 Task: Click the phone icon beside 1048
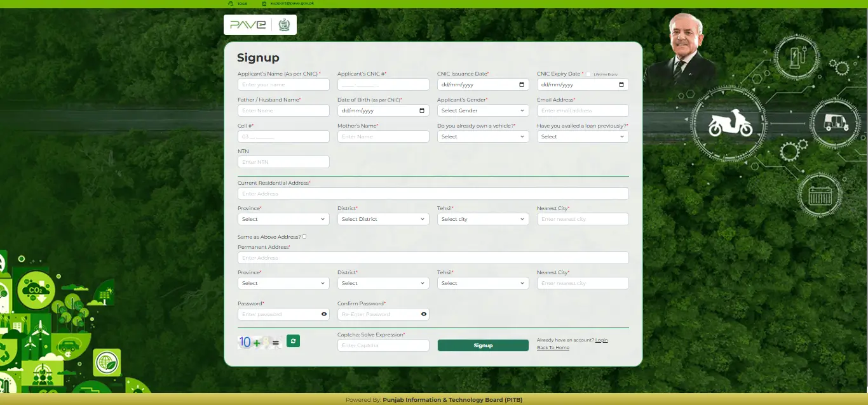(231, 3)
